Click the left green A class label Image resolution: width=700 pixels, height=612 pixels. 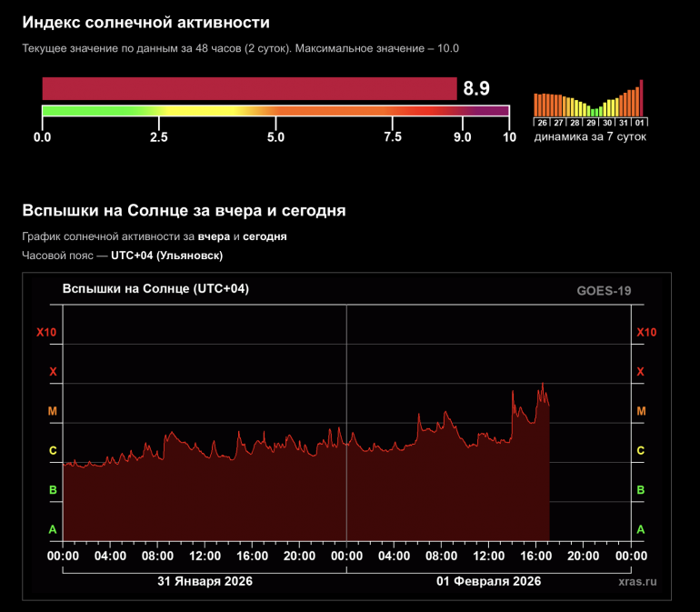(x=52, y=529)
